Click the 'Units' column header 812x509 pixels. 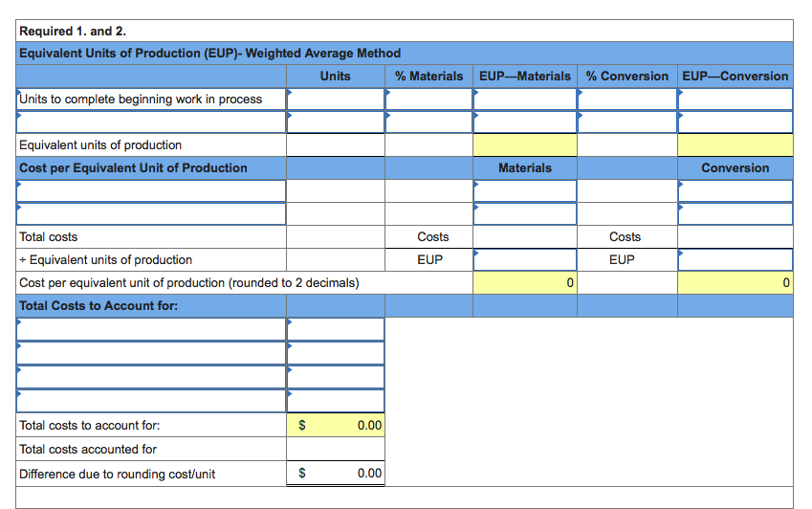[x=335, y=77]
